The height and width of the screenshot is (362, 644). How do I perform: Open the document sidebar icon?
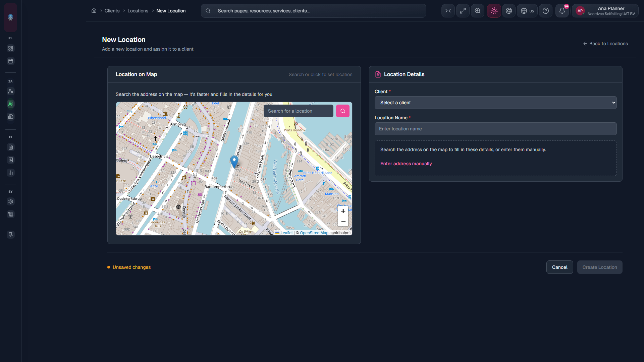[x=11, y=147]
